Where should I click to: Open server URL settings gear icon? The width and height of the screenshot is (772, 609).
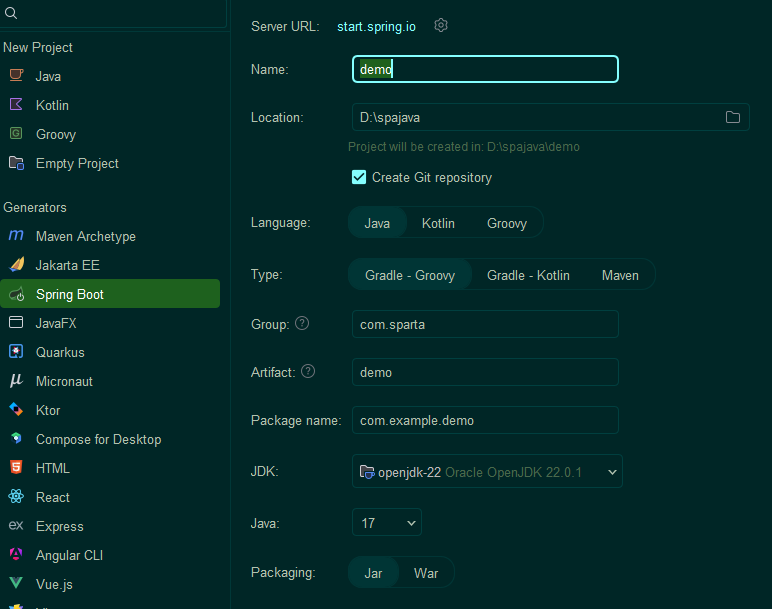pyautogui.click(x=441, y=25)
